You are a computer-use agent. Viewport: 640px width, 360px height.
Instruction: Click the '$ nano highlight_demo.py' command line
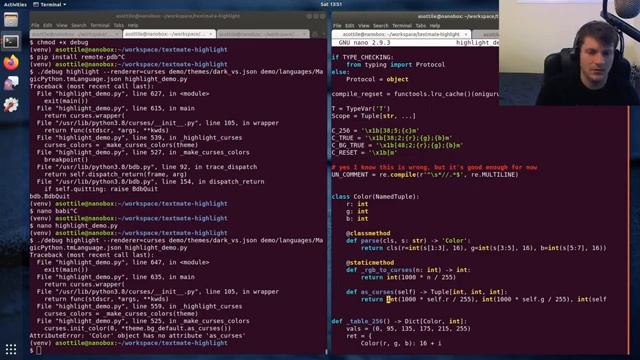[x=73, y=226]
